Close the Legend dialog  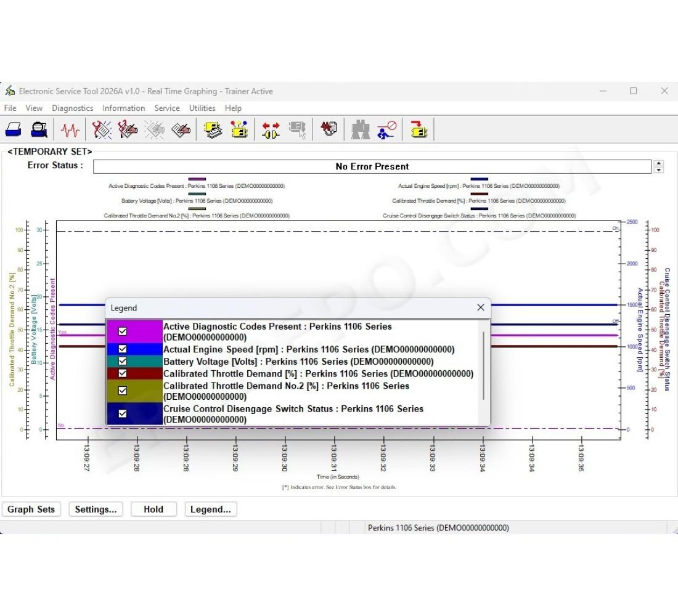480,307
